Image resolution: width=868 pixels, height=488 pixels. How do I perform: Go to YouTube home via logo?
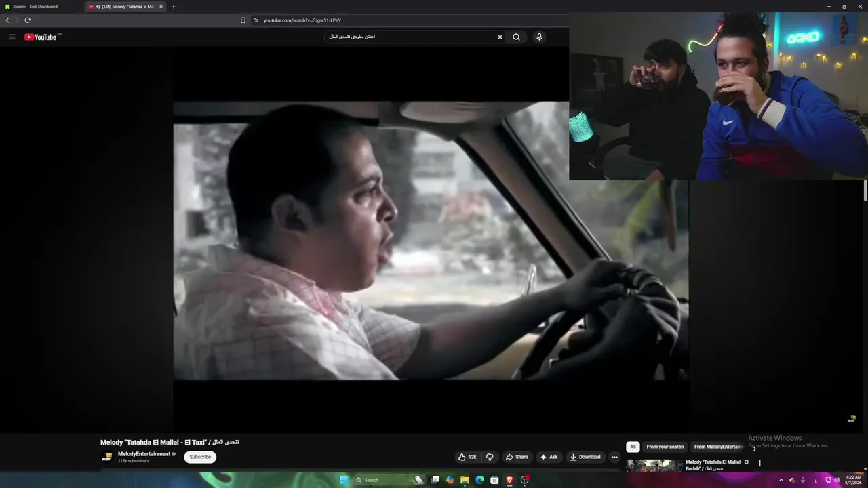click(x=42, y=37)
